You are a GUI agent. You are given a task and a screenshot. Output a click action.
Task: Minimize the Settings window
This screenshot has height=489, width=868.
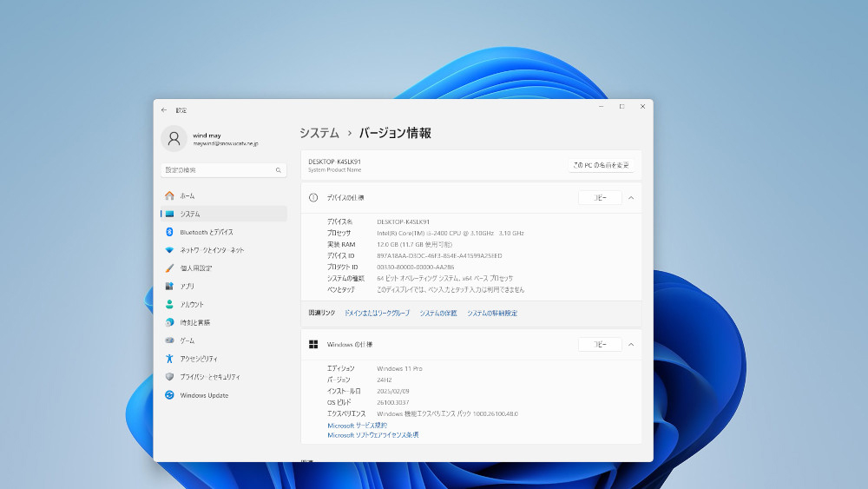[602, 106]
